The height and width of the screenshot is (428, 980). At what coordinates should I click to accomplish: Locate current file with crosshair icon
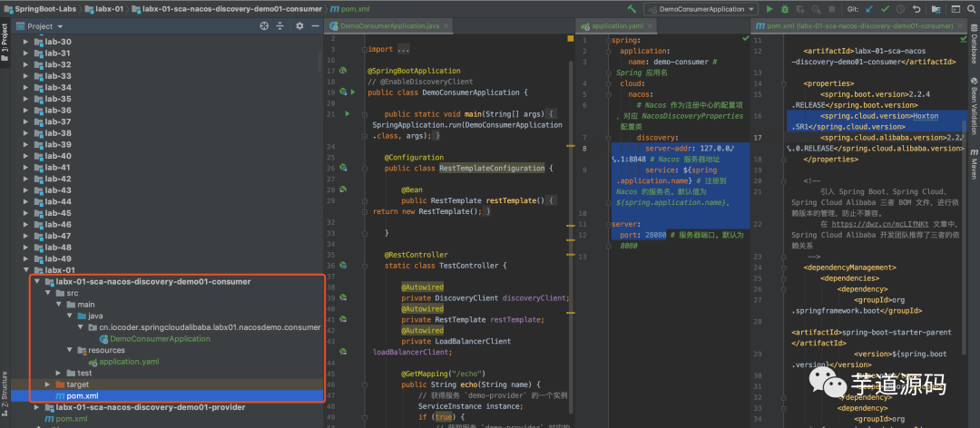click(264, 26)
